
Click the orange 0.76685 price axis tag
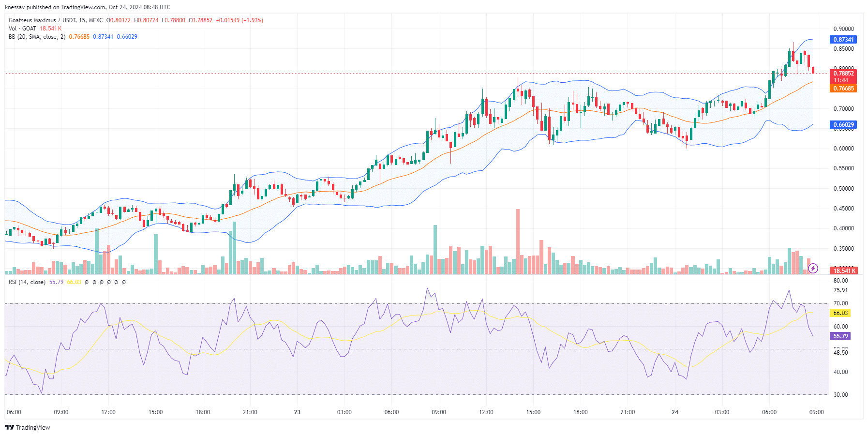pyautogui.click(x=843, y=89)
